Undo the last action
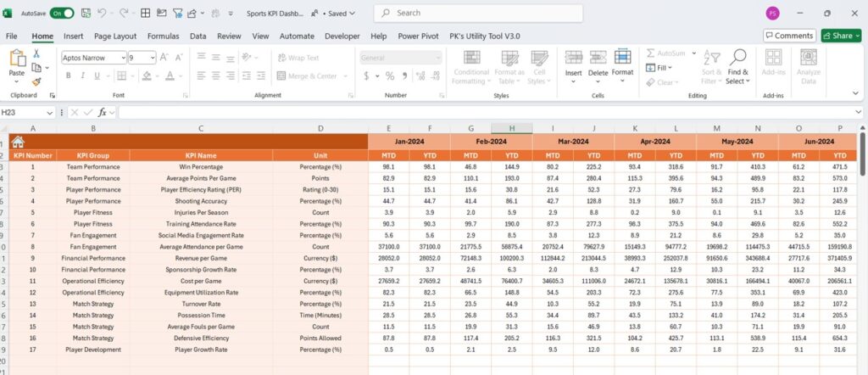 (x=102, y=14)
